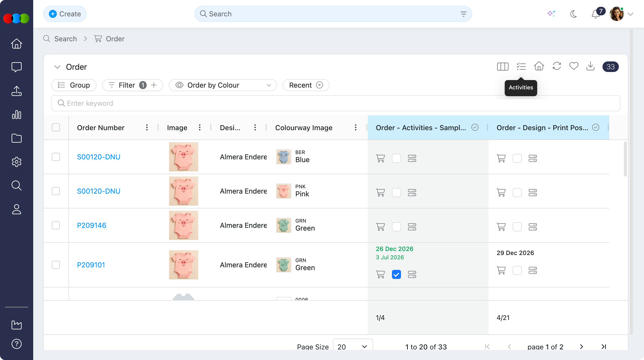Select the S00120-DNU Pink row checkbox
Screen dimensions: 644x360
56,191
